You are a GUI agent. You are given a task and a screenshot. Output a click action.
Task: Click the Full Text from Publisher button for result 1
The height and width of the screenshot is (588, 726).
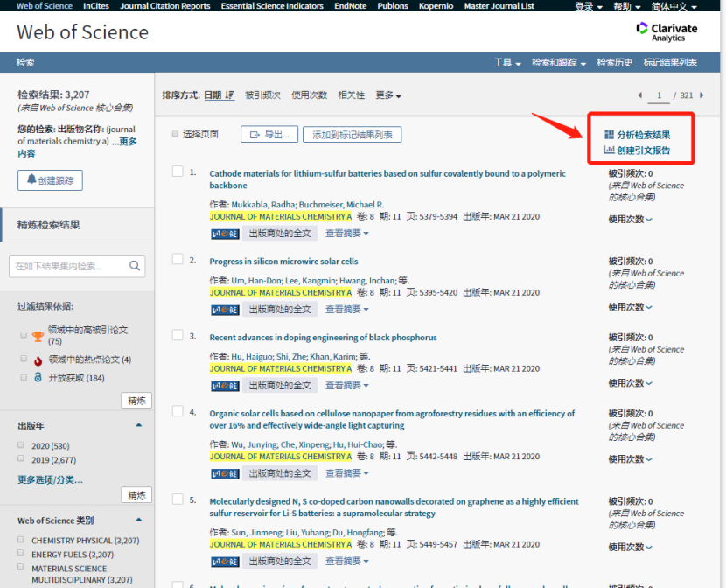[280, 234]
